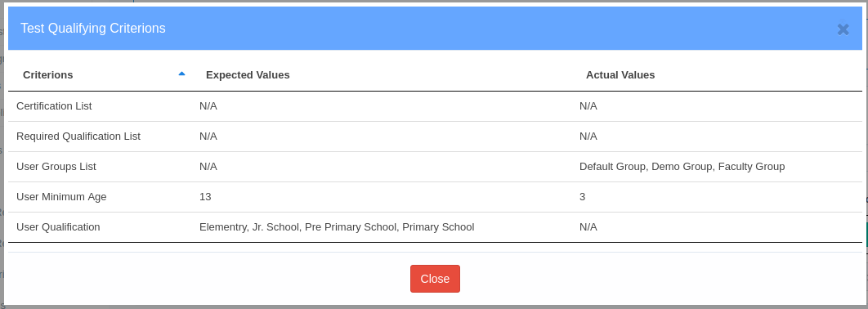
Task: Click the actual minimum age value 3
Action: pyautogui.click(x=583, y=196)
